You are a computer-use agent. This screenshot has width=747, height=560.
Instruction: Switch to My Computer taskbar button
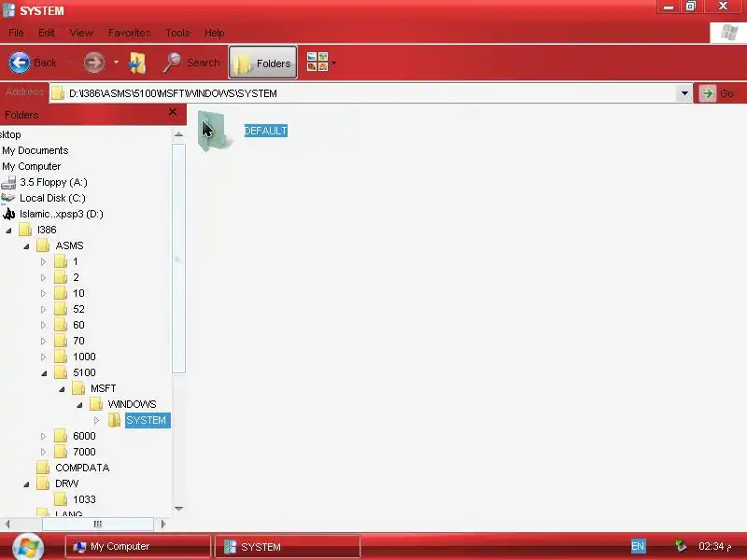pyautogui.click(x=138, y=547)
